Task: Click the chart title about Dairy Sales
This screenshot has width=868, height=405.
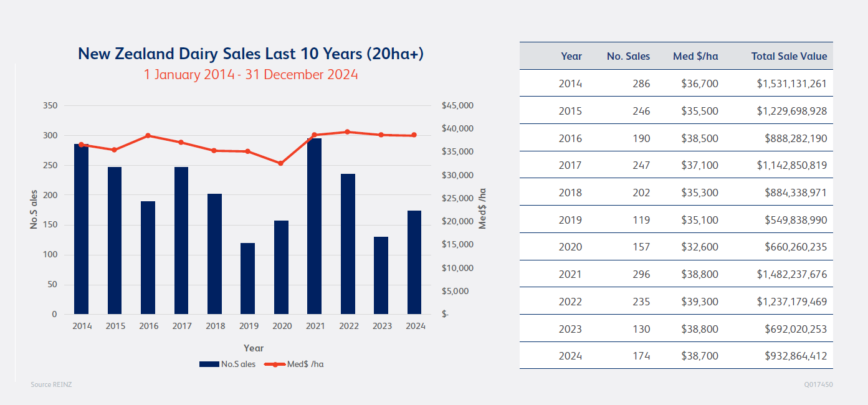Action: point(250,54)
